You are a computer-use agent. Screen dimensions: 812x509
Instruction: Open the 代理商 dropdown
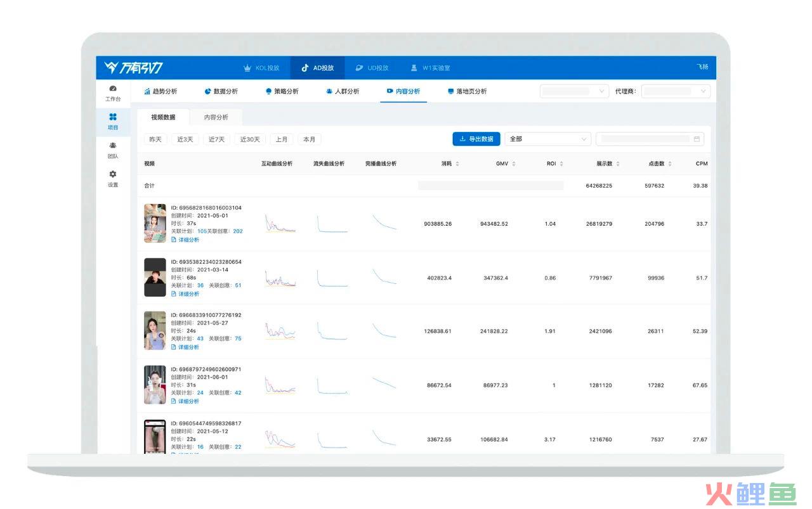[x=676, y=91]
